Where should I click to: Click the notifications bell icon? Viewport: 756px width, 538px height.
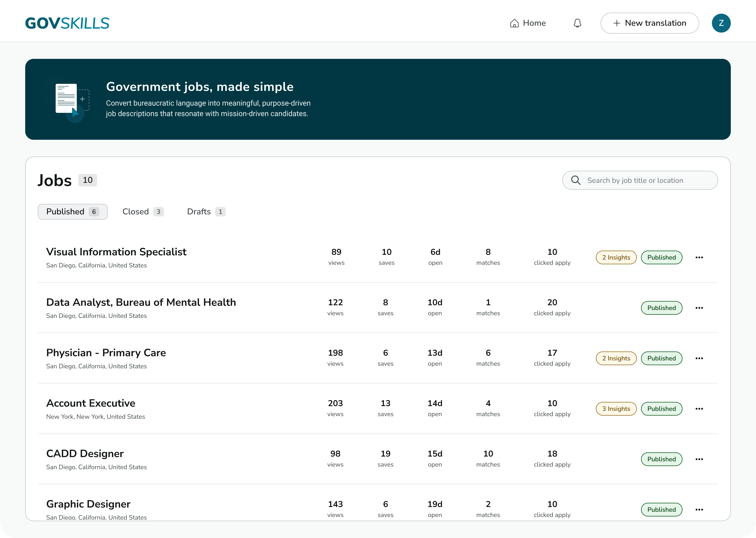[x=577, y=23]
